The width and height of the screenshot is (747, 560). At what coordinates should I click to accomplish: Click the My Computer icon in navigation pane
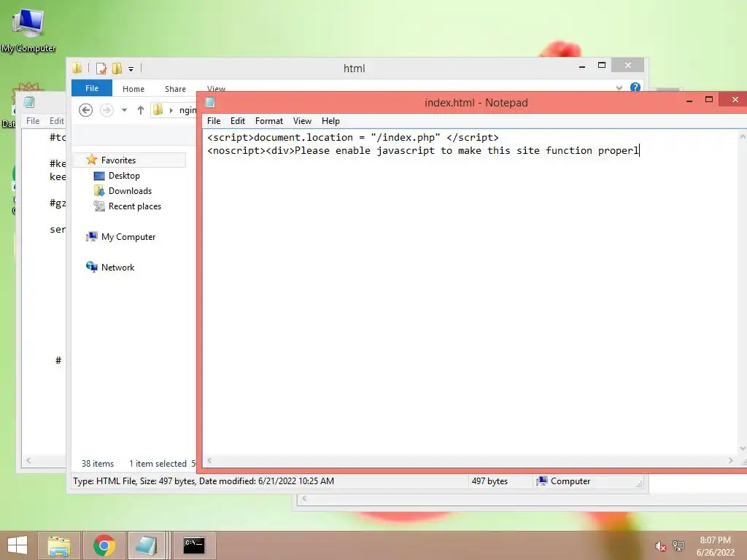pos(91,237)
